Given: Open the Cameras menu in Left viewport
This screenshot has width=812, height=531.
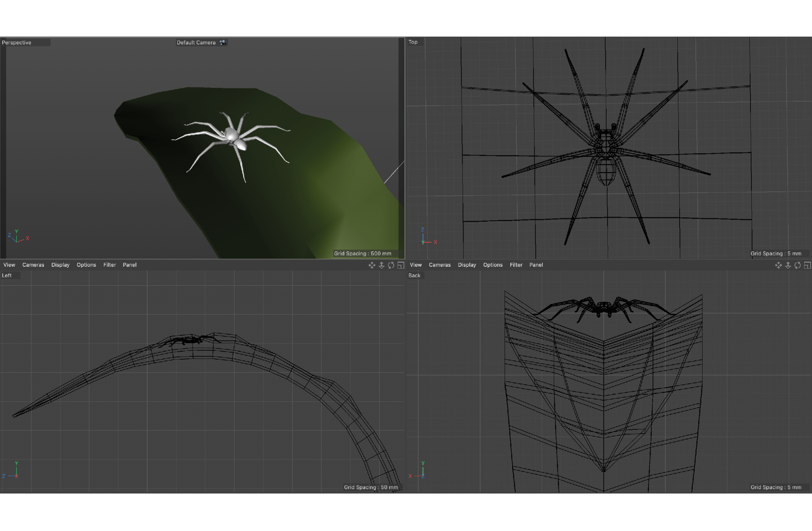Looking at the screenshot, I should [x=33, y=265].
